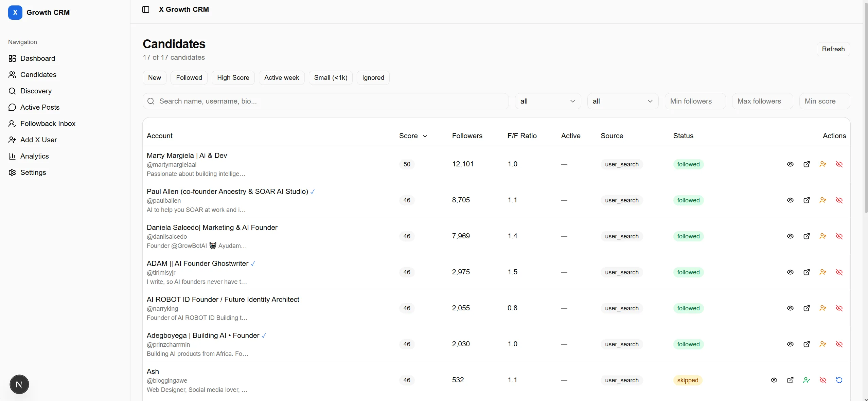Screen dimensions: 868x401
Task: Ignore ADAM candidate with crossed-eye icon
Action: (x=839, y=272)
